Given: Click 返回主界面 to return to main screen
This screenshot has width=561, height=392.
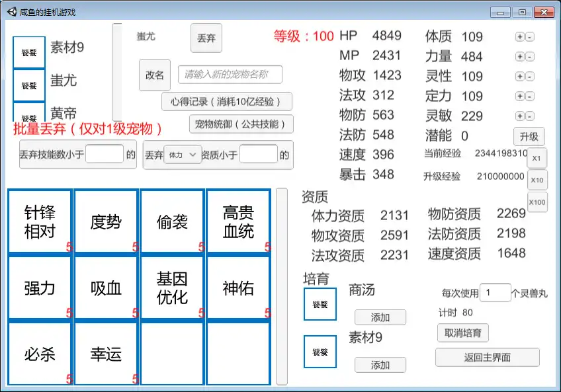Looking at the screenshot, I should pyautogui.click(x=487, y=357).
